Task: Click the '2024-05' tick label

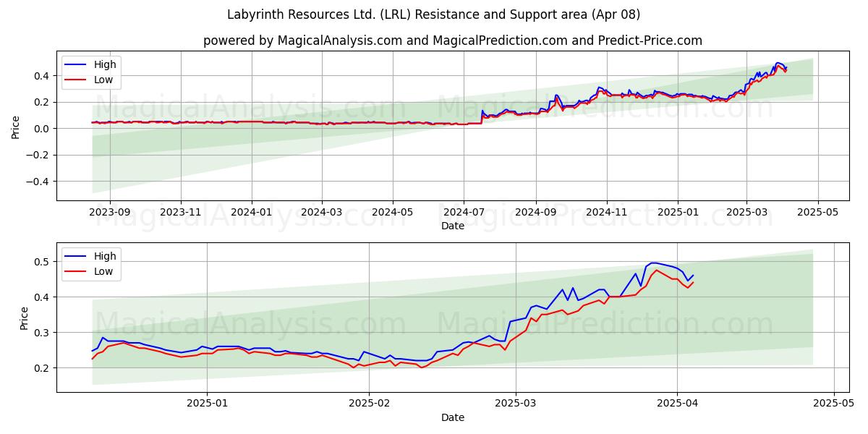Action: pos(392,212)
